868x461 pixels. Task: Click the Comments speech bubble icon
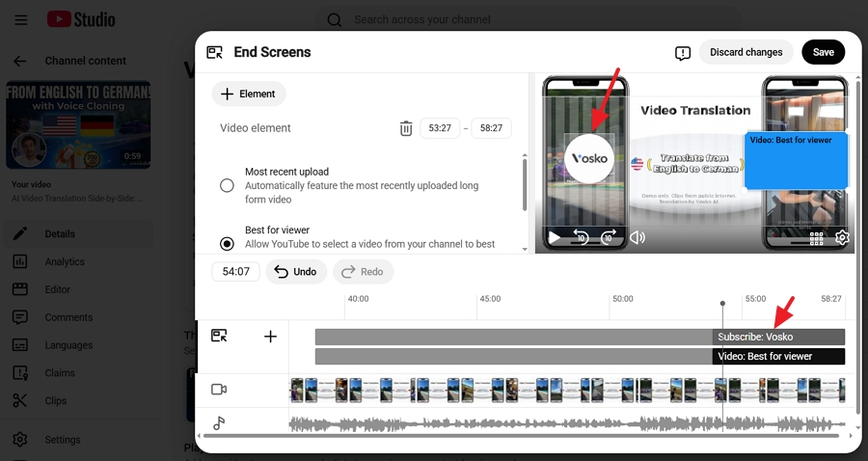pyautogui.click(x=20, y=317)
